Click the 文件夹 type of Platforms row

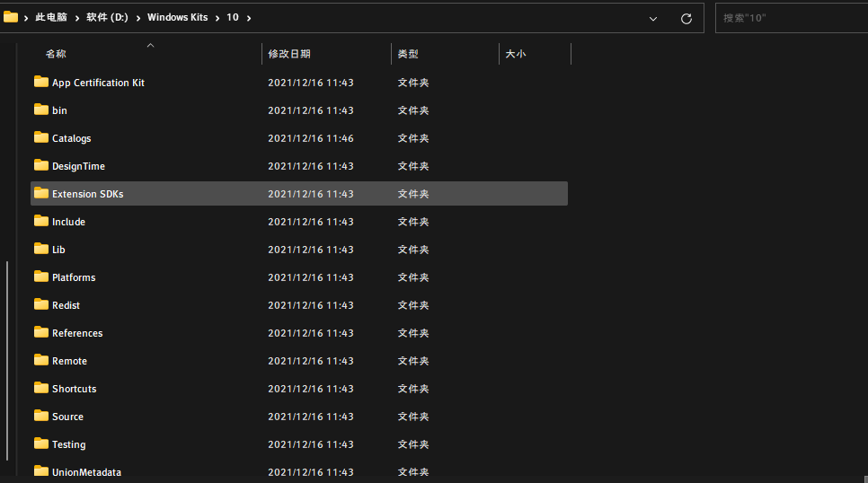coord(413,277)
